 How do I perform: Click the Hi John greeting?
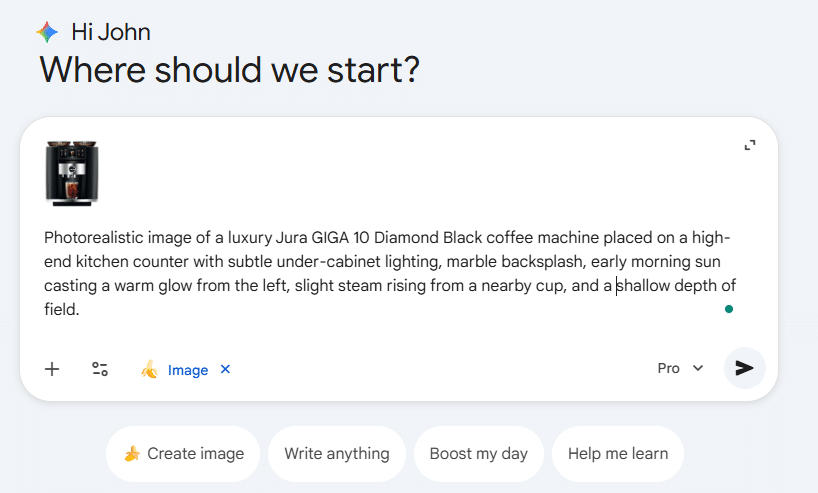[111, 31]
